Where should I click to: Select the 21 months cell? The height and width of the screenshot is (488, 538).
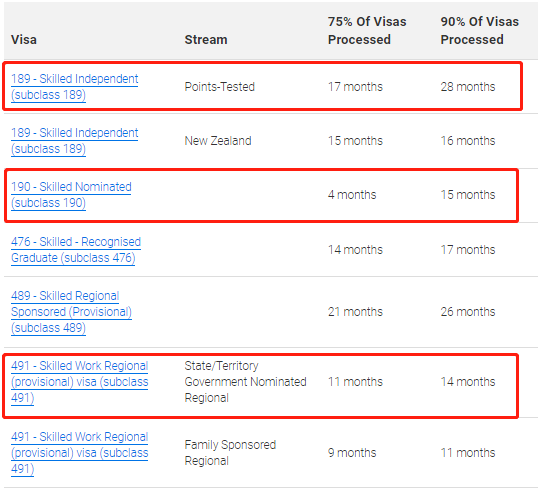click(x=355, y=312)
